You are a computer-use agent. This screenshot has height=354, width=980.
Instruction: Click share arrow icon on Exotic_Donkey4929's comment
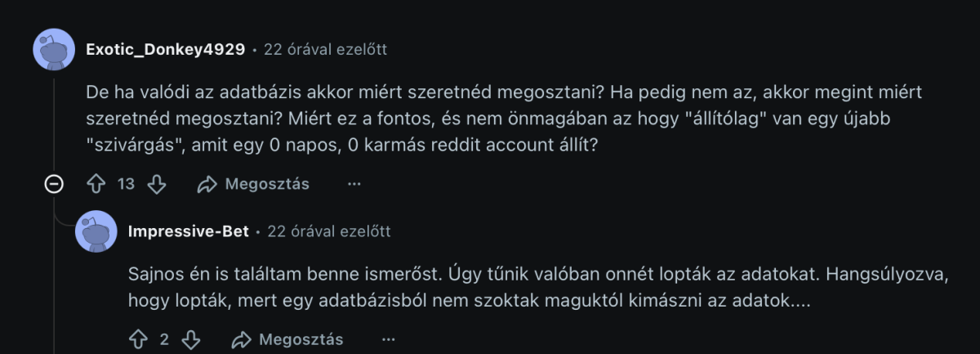[207, 184]
